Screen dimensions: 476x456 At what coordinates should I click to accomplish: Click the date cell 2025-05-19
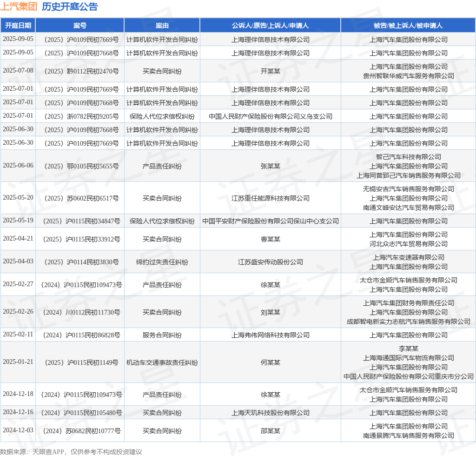(x=18, y=220)
